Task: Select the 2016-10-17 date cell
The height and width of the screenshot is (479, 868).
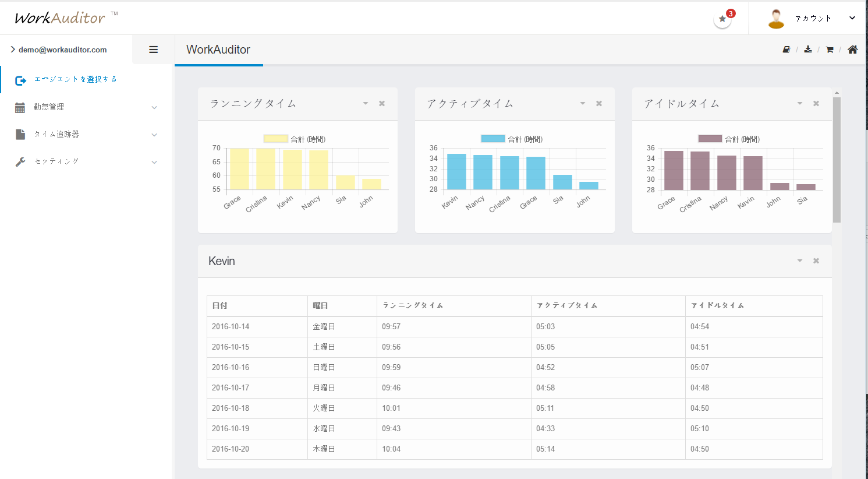Action: coord(257,388)
